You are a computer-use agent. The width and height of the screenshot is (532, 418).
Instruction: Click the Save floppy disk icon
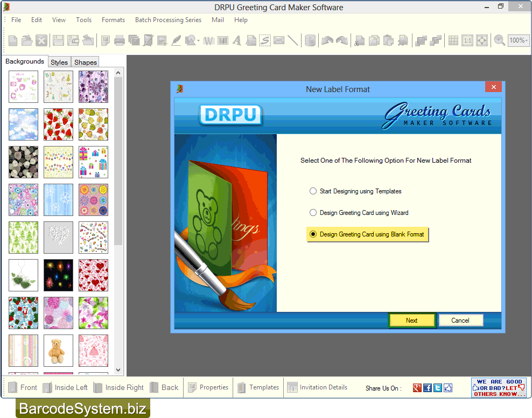click(58, 41)
